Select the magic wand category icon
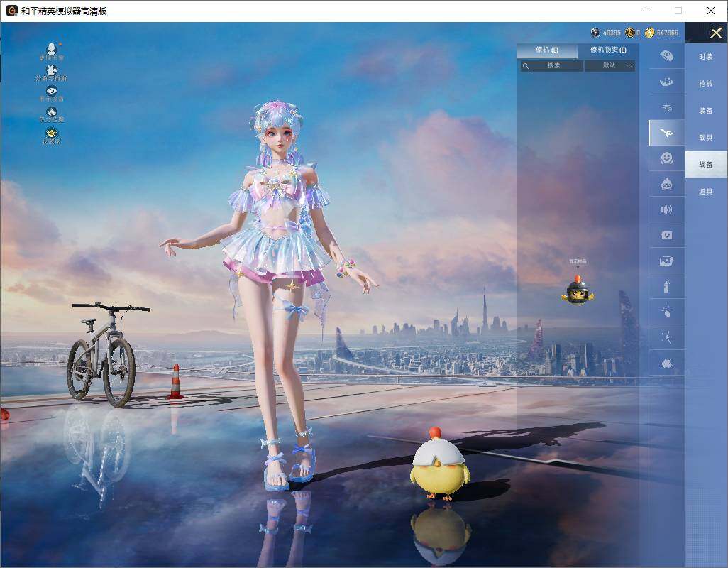Viewport: 728px width, 568px height. coord(666,337)
